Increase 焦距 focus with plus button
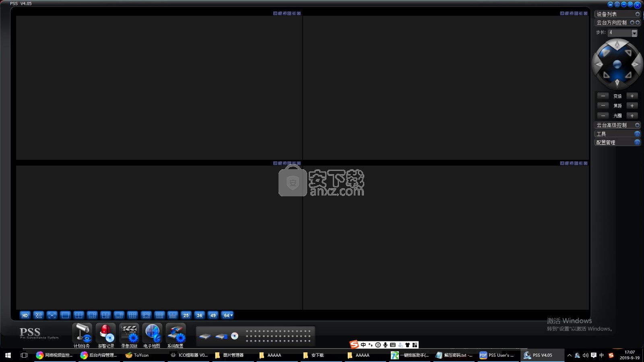 click(x=632, y=106)
